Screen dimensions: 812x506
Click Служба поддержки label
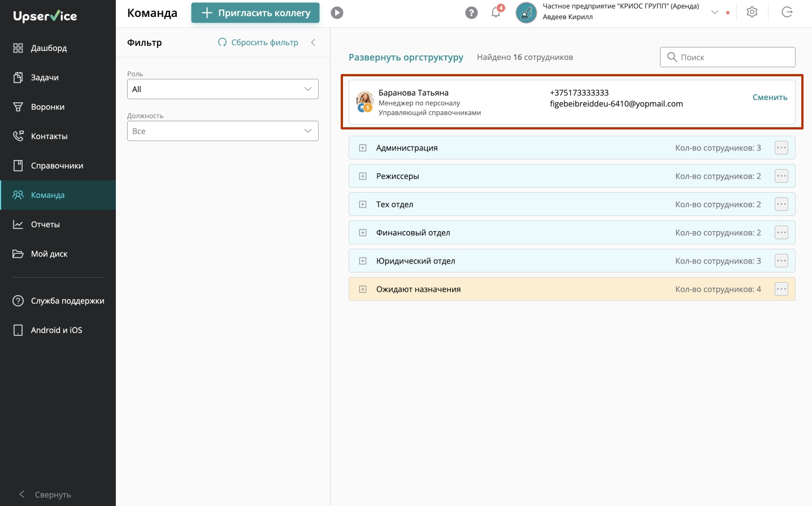(x=68, y=301)
